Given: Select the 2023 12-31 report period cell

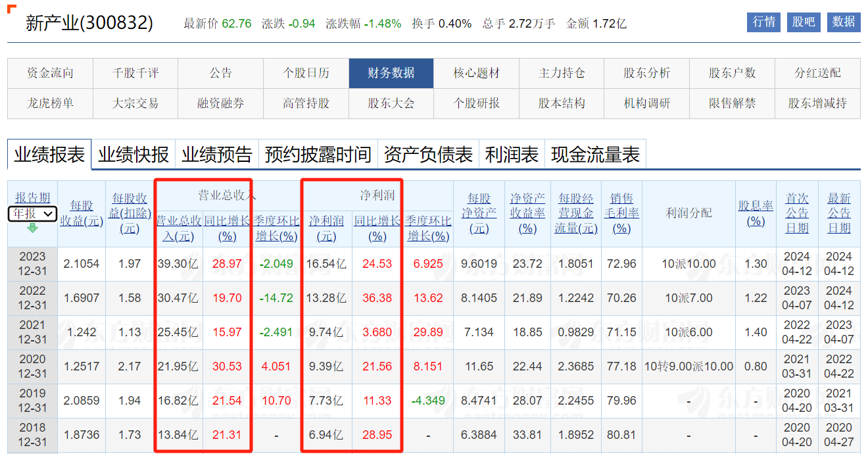Looking at the screenshot, I should 32,264.
